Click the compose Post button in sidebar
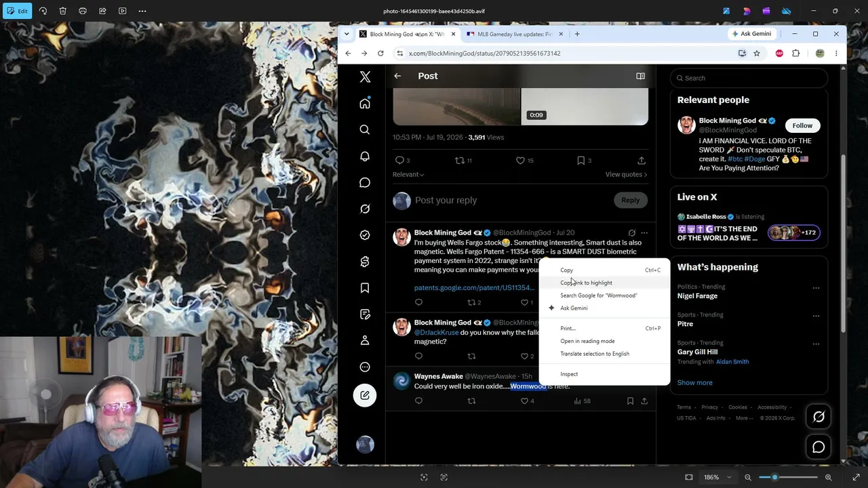The image size is (868, 488). tap(365, 395)
